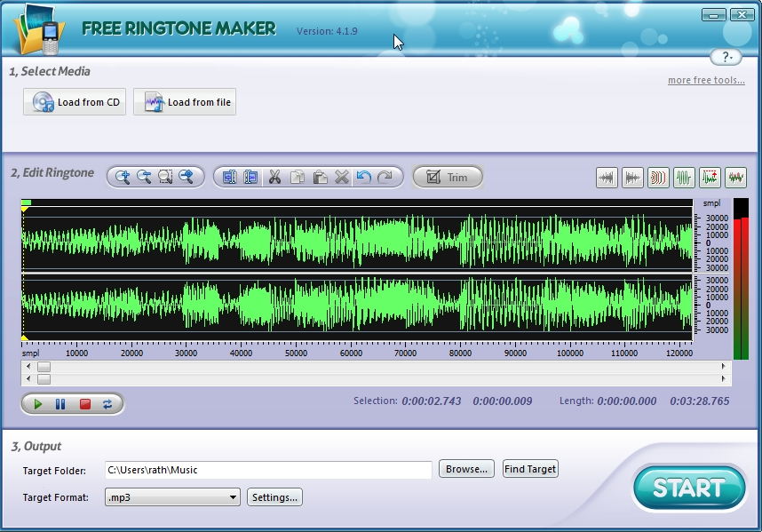
Task: Click the green square-wave effect icon
Action: (x=684, y=178)
